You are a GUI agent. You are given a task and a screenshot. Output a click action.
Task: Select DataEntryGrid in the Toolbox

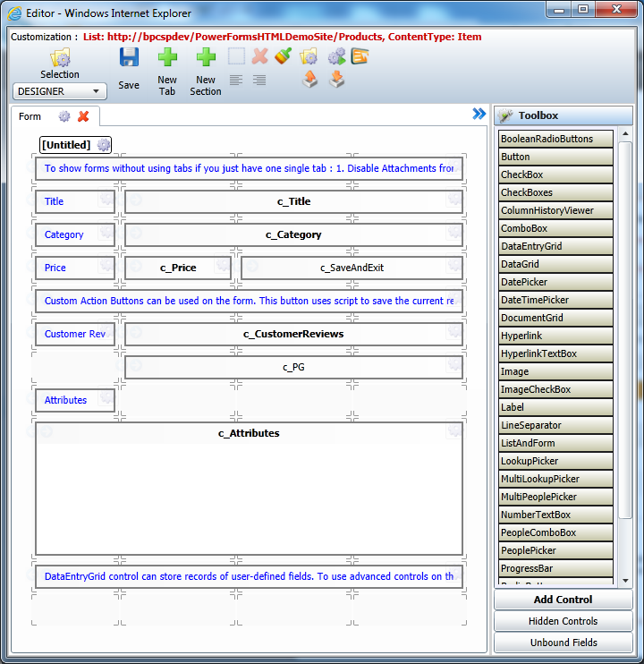pos(556,246)
